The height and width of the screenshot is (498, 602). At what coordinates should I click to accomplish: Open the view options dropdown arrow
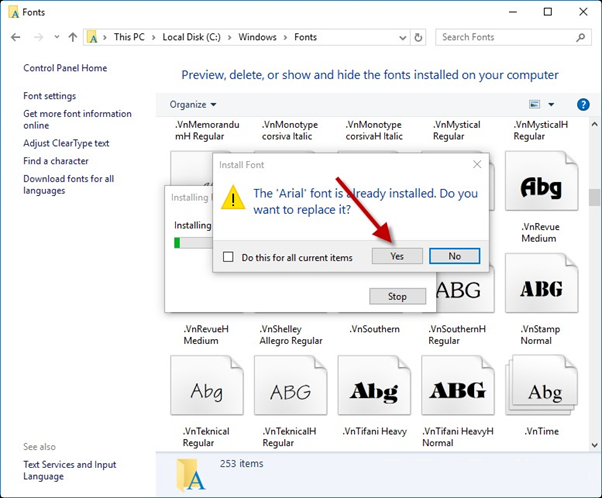[551, 104]
